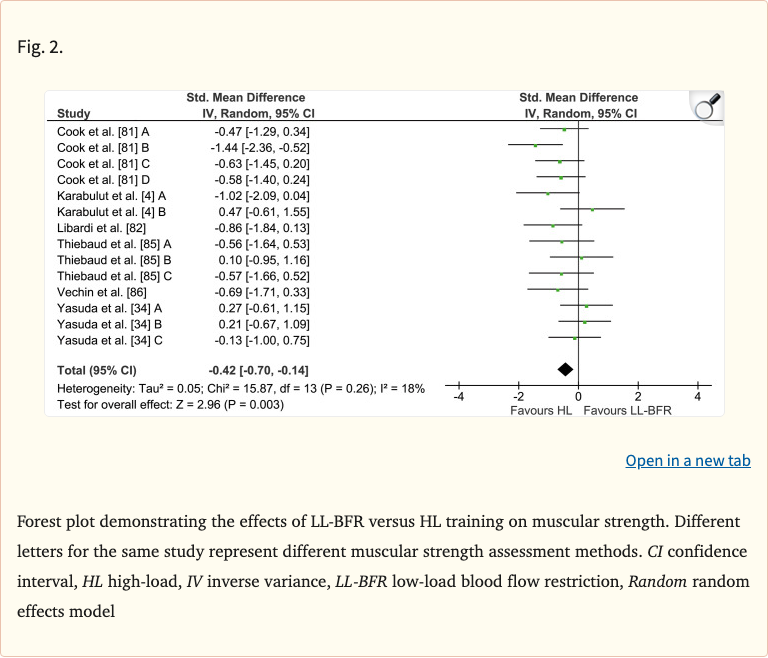Click the green marker for Cook [81] B
This screenshot has width=768, height=658.
pos(535,146)
